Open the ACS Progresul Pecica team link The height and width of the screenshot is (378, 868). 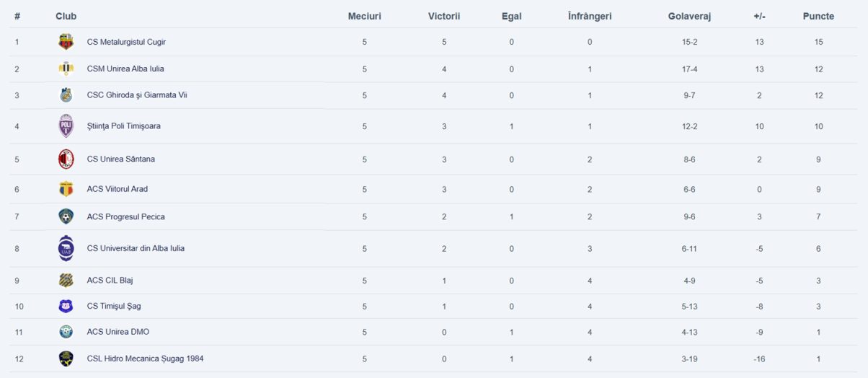tap(125, 216)
